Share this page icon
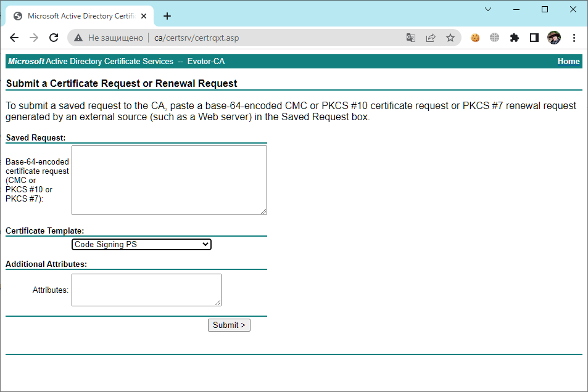Image resolution: width=588 pixels, height=392 pixels. click(431, 38)
